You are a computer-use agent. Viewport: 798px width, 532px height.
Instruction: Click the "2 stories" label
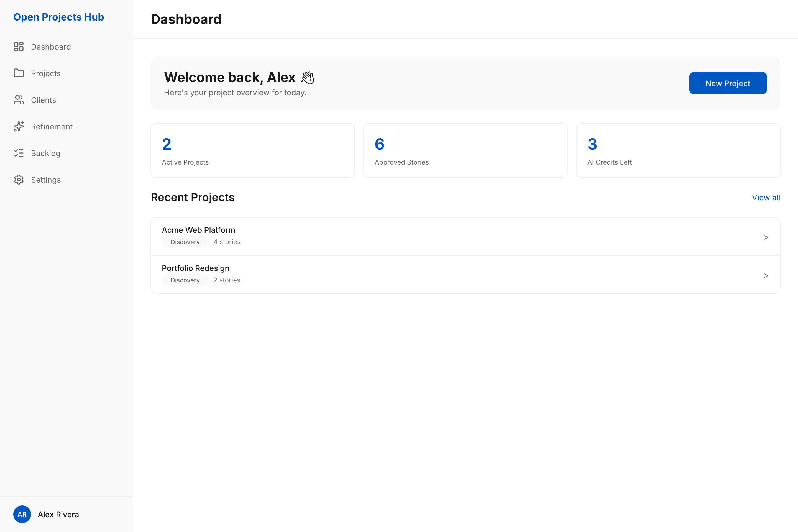tap(227, 280)
